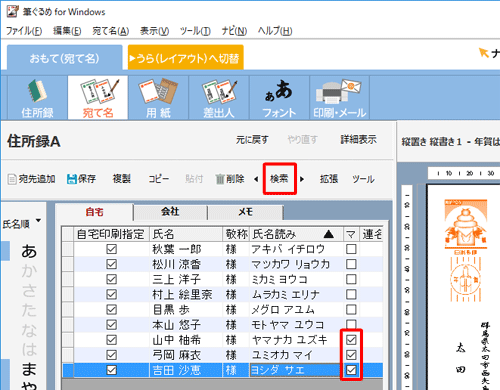This screenshot has height=390, width=500.
Task: Click the 敬称 column header
Action: pyautogui.click(x=236, y=234)
